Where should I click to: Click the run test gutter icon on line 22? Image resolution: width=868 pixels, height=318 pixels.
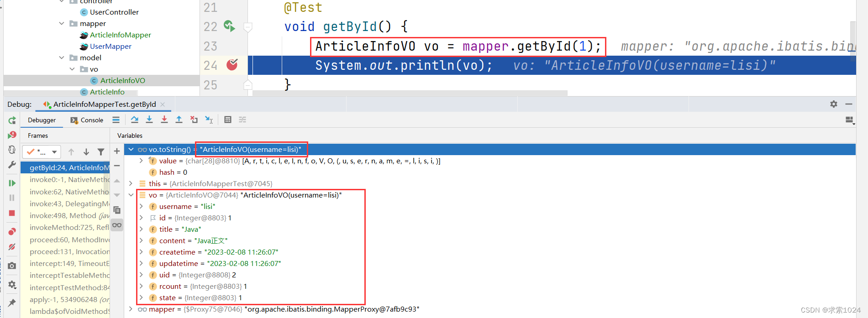[x=230, y=26]
